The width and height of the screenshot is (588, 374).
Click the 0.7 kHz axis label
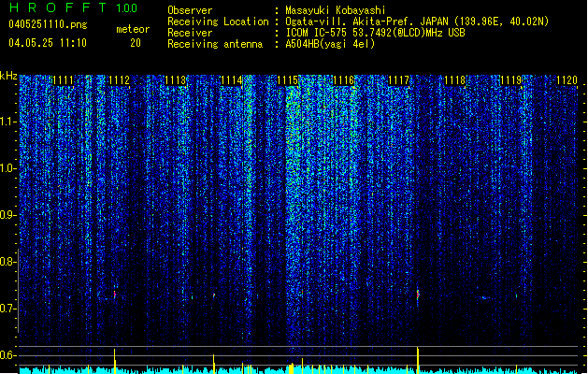[8, 309]
